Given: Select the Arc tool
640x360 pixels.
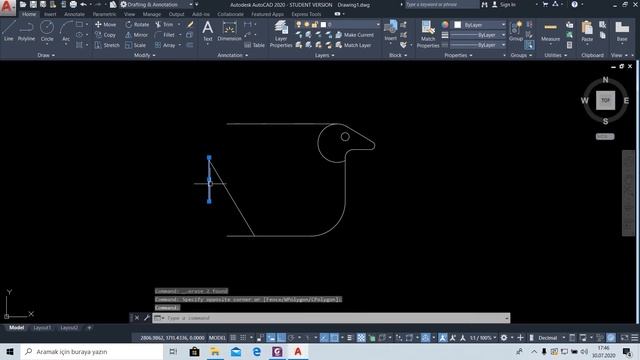Looking at the screenshot, I should [x=66, y=31].
